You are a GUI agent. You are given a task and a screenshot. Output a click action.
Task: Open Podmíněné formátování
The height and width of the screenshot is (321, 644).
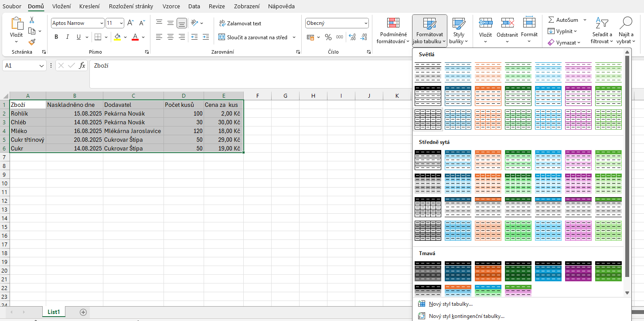coord(393,31)
